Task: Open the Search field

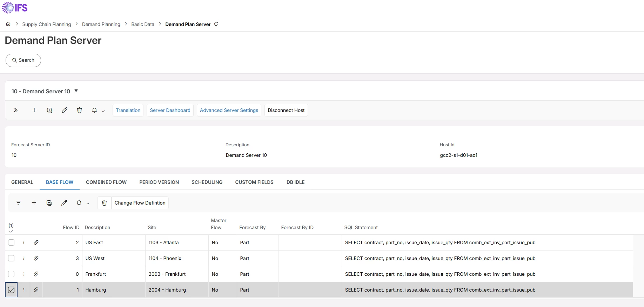Action: coord(23,60)
